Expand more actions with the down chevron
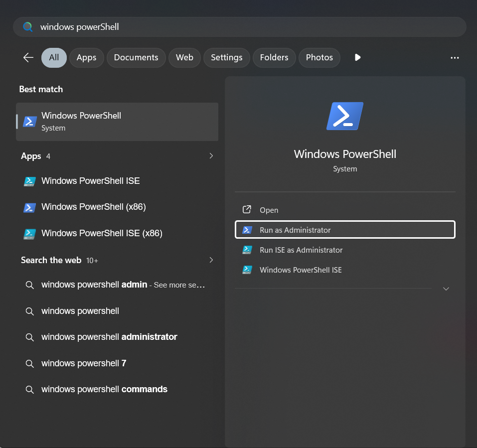Viewport: 477px width, 448px height. point(446,289)
